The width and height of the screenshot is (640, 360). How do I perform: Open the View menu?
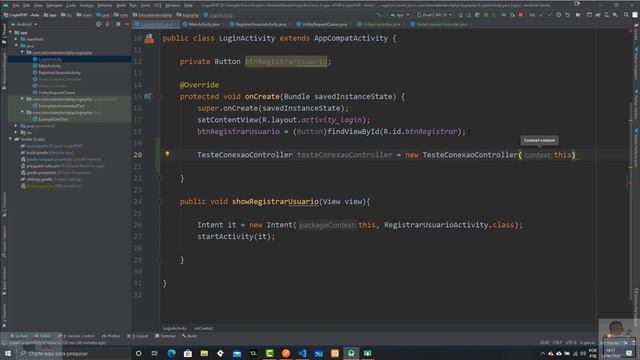point(38,6)
